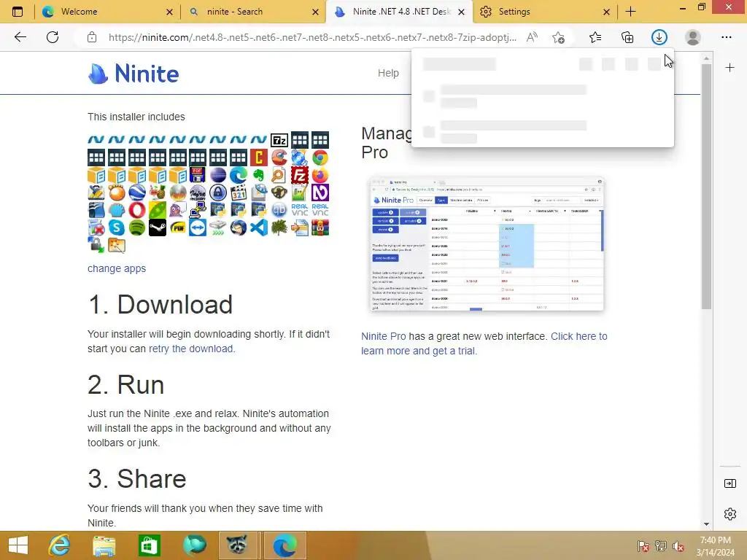
Task: Open Windows Store from taskbar
Action: click(149, 545)
